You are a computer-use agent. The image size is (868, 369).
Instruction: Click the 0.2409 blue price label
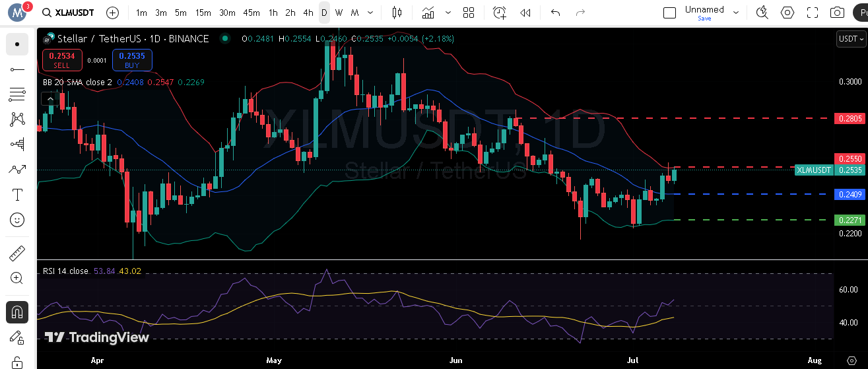click(x=850, y=194)
